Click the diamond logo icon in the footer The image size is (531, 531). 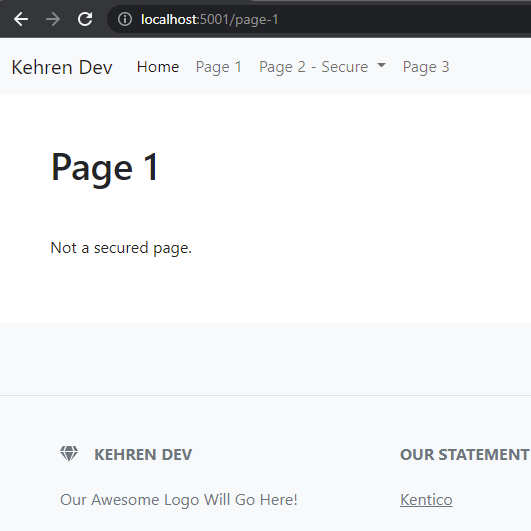(69, 454)
